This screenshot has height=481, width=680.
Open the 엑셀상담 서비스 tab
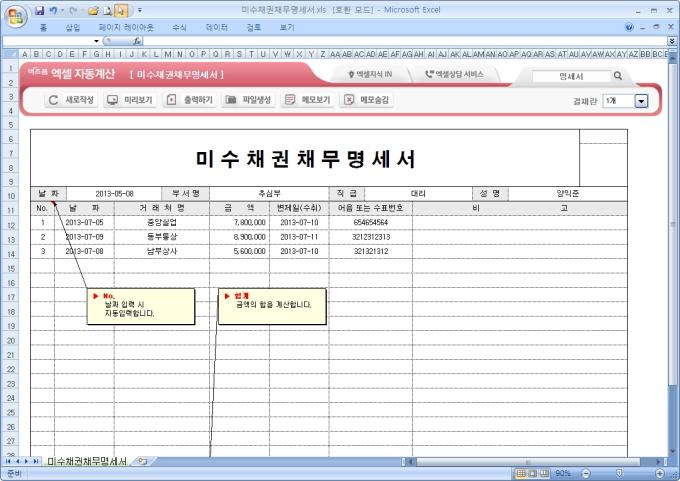point(454,75)
